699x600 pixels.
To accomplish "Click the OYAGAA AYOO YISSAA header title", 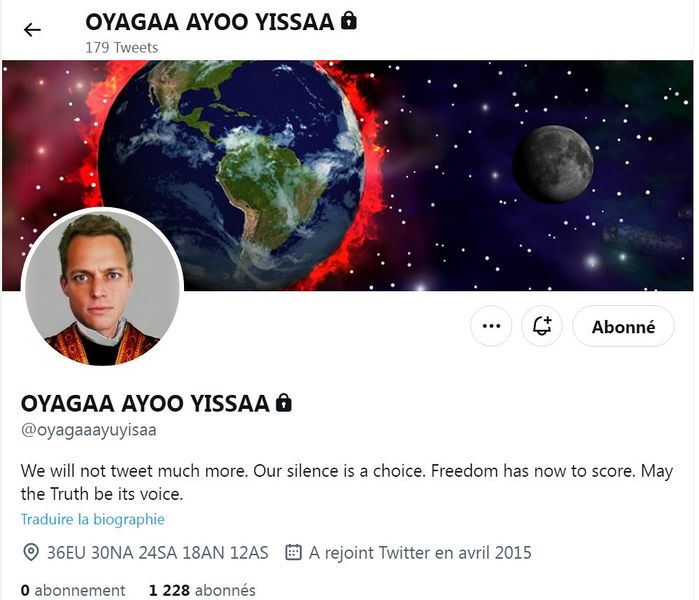I will coord(210,22).
